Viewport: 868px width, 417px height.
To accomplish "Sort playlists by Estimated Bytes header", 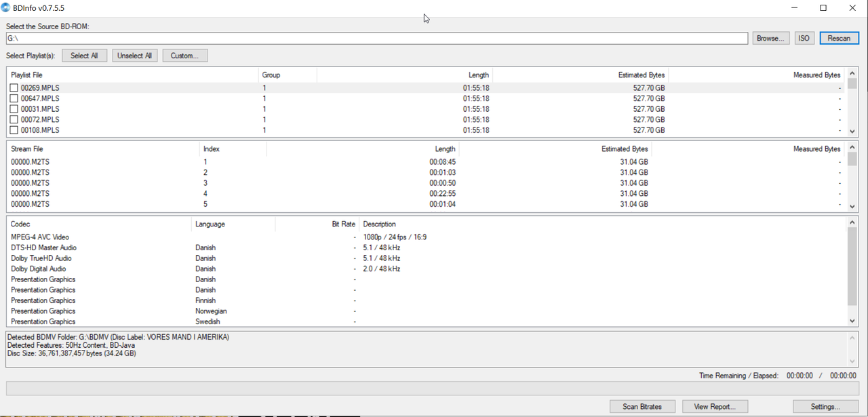I will point(580,75).
